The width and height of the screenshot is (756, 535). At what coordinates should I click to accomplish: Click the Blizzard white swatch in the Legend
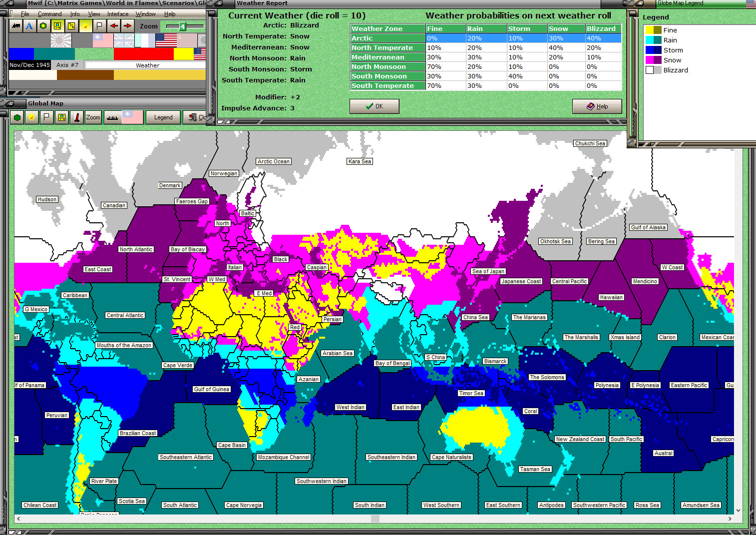(650, 70)
